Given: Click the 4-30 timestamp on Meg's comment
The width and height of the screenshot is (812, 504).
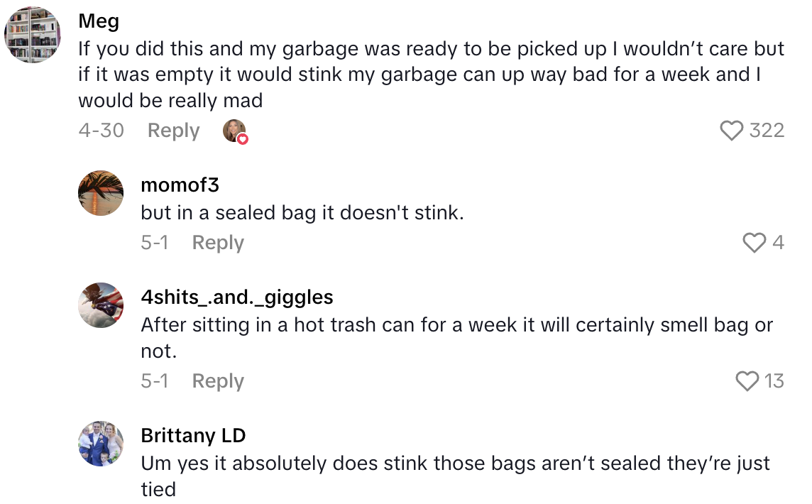Looking at the screenshot, I should pyautogui.click(x=101, y=130).
